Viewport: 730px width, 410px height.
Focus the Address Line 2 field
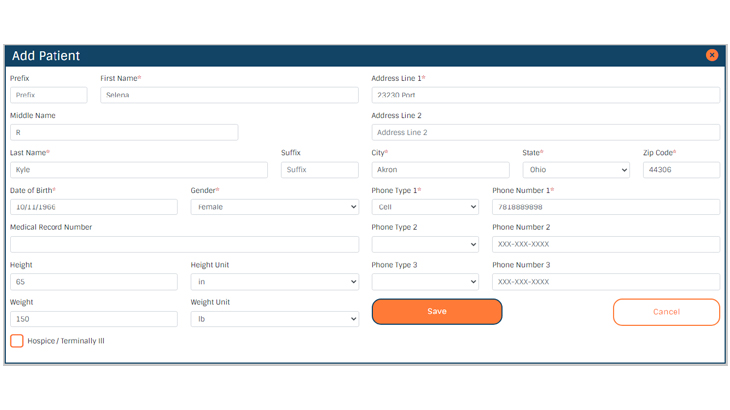click(545, 132)
